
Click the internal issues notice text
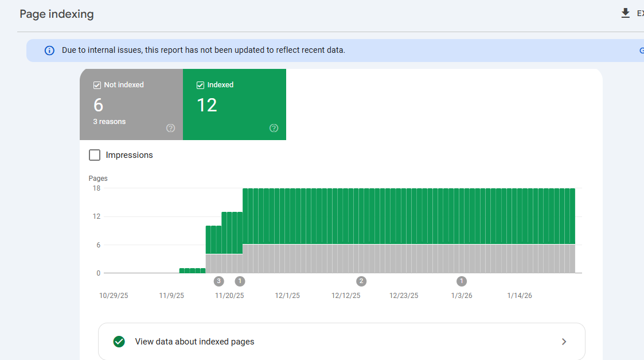[204, 50]
